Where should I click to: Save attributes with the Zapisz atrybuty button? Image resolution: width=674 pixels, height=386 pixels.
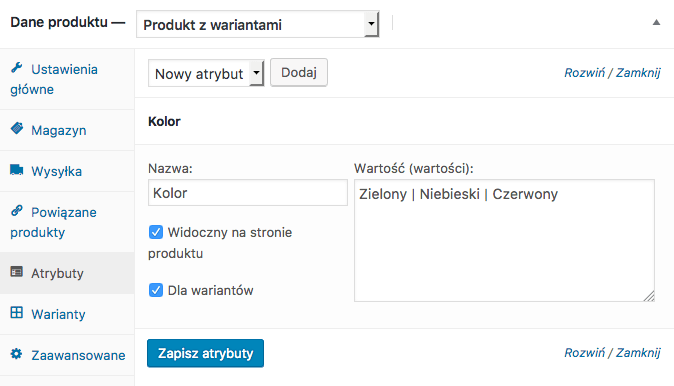(x=205, y=353)
